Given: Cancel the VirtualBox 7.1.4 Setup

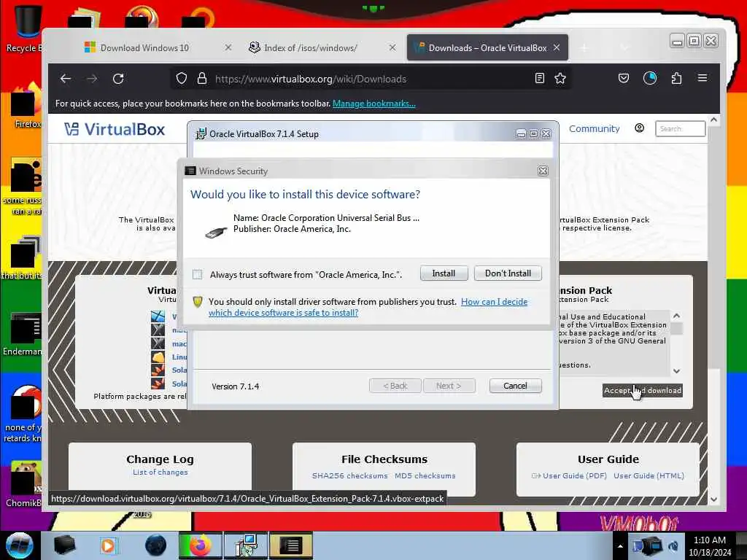Looking at the screenshot, I should point(515,386).
